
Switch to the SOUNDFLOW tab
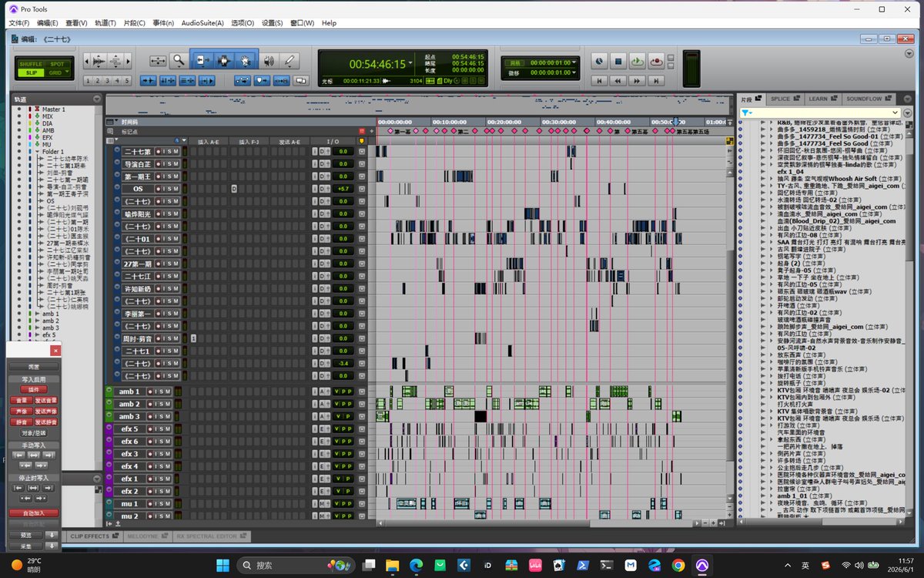[868, 99]
